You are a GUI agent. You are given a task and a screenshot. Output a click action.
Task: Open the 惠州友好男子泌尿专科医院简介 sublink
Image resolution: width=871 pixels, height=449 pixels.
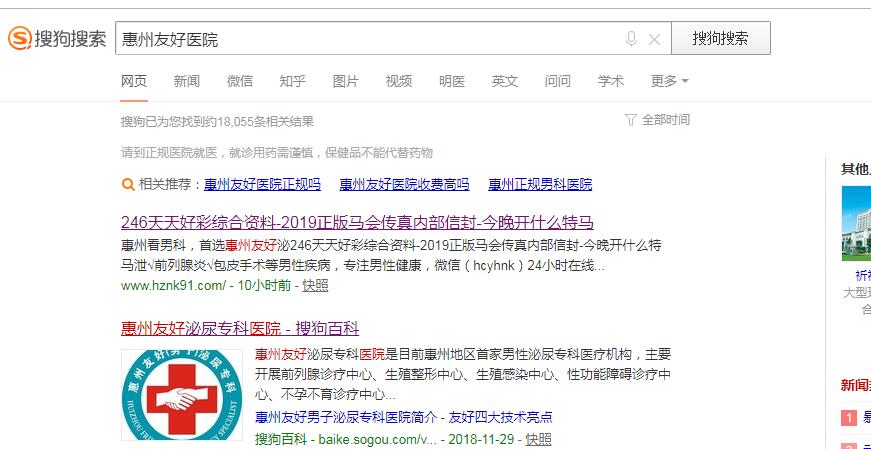pyautogui.click(x=346, y=417)
